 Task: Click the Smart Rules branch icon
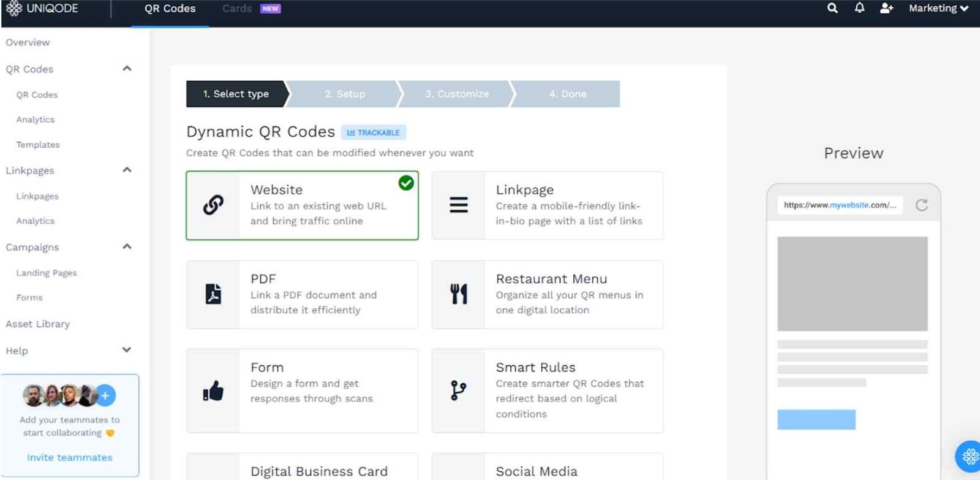tap(459, 390)
